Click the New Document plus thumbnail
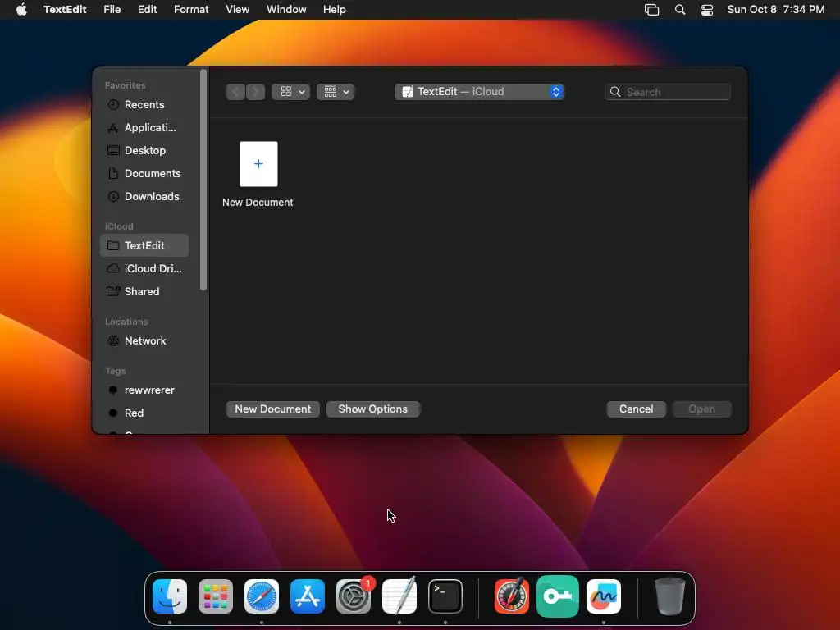Image resolution: width=840 pixels, height=630 pixels. (x=258, y=164)
